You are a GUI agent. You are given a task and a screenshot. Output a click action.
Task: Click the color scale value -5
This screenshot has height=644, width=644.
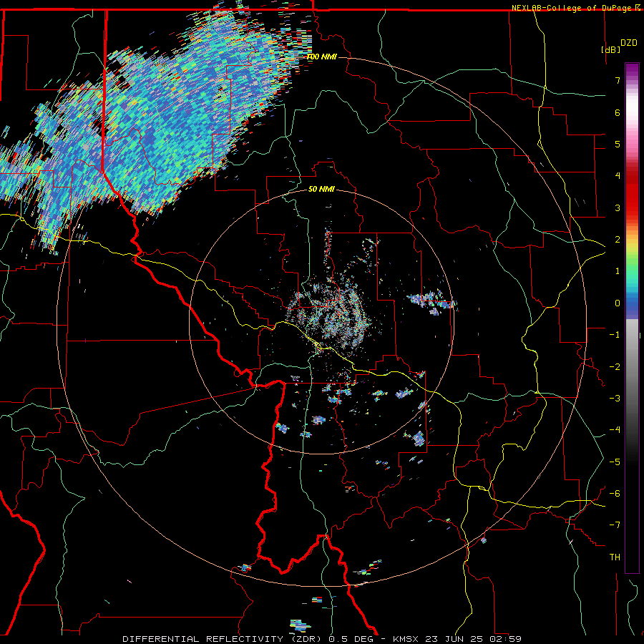pos(615,462)
